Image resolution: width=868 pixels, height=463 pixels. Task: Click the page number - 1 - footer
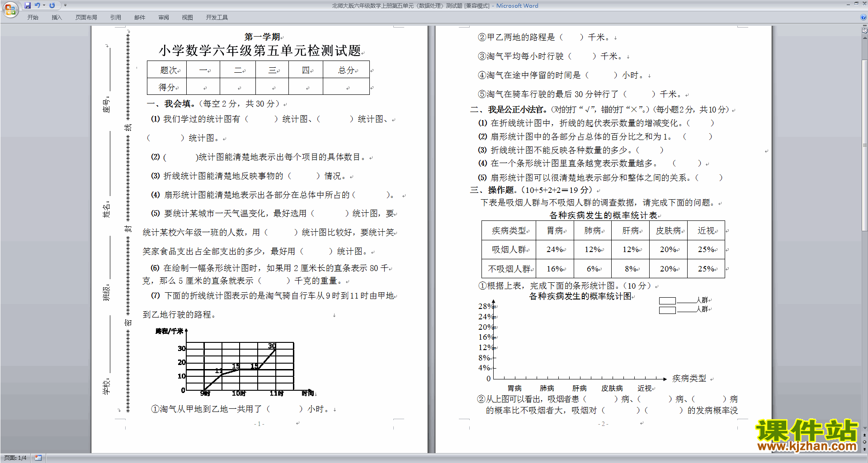[259, 424]
